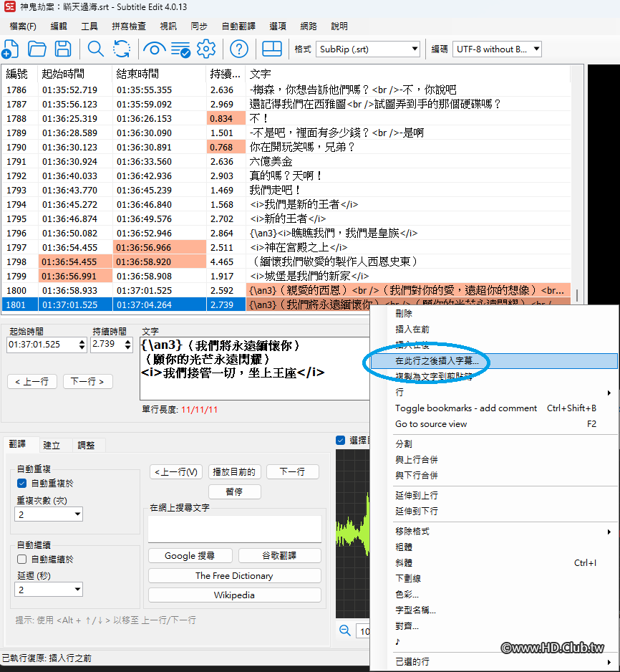The image size is (620, 672).
Task: Expand the 延遲 (秒) combo box
Action: pyautogui.click(x=49, y=590)
